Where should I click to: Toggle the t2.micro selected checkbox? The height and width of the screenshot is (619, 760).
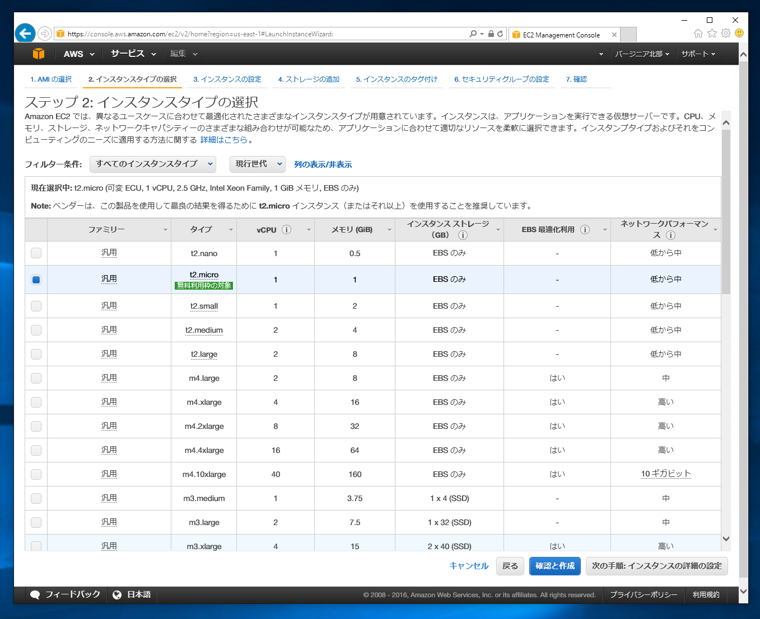(x=36, y=280)
